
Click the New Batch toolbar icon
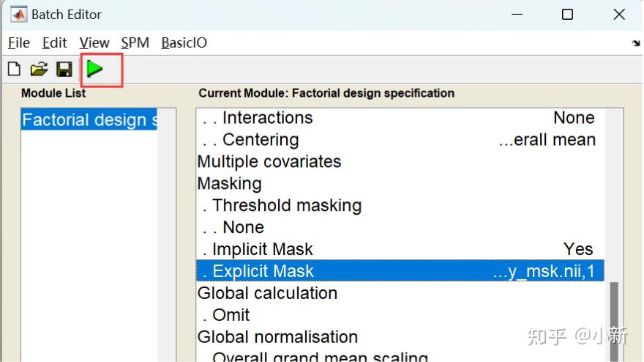tap(14, 70)
